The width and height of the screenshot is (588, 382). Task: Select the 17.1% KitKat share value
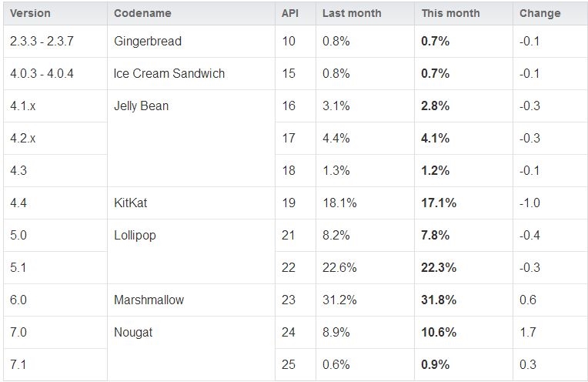439,203
